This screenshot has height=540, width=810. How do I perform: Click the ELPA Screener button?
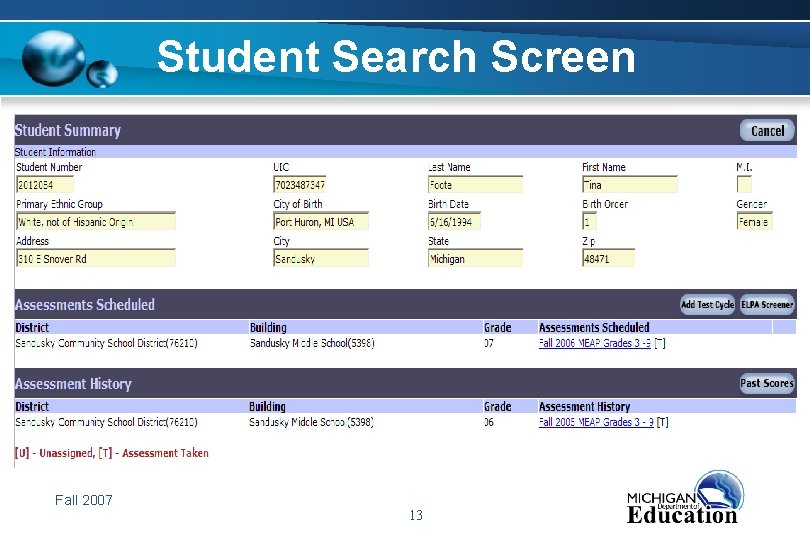point(767,304)
